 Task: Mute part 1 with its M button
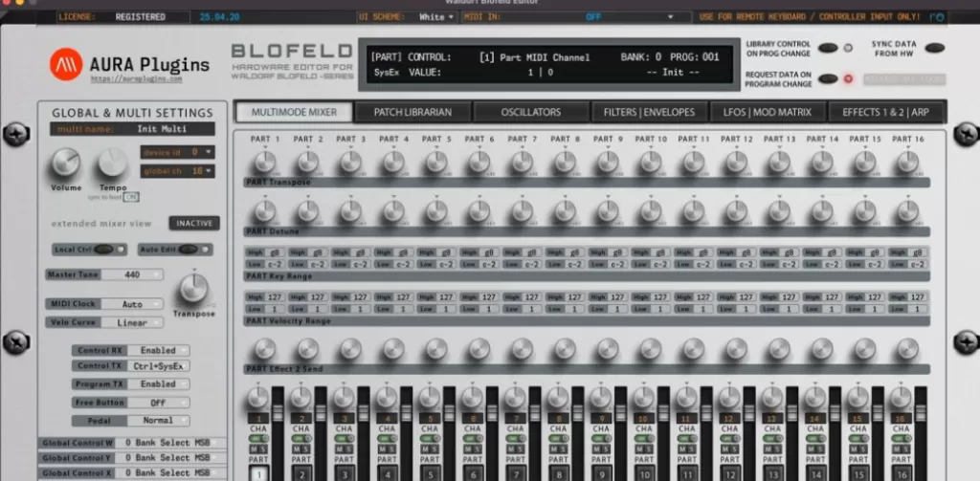click(254, 449)
